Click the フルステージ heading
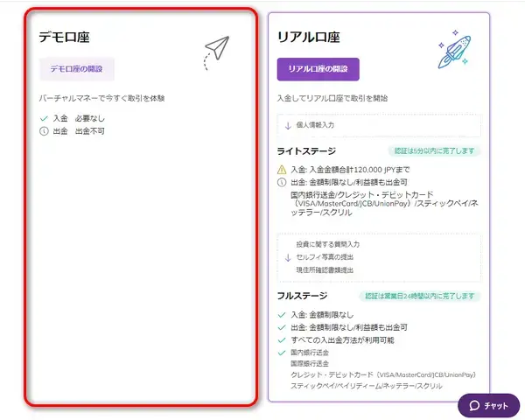 (302, 296)
